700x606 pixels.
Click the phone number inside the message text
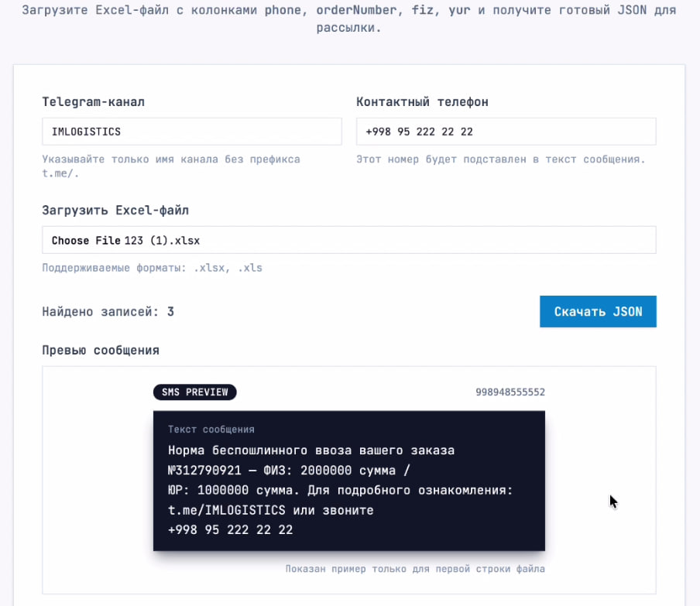click(230, 530)
